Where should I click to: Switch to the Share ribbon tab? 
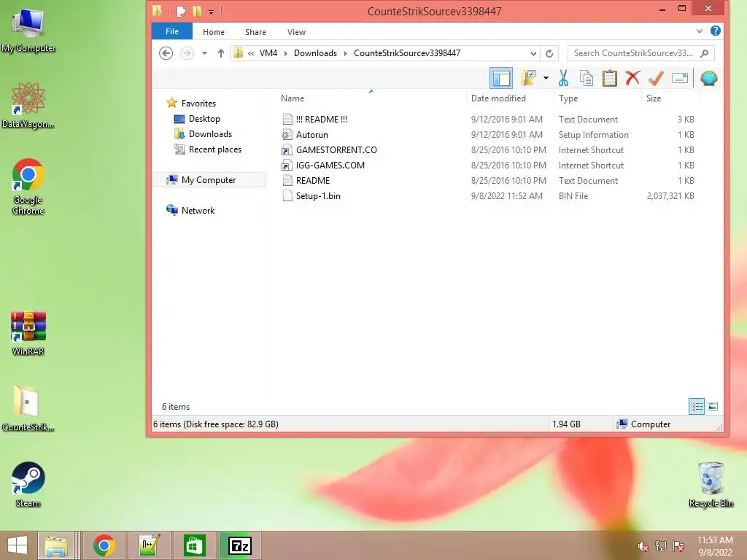click(255, 32)
